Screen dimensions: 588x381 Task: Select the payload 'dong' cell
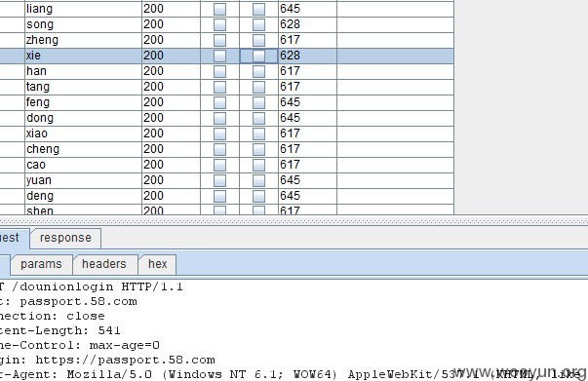point(83,118)
